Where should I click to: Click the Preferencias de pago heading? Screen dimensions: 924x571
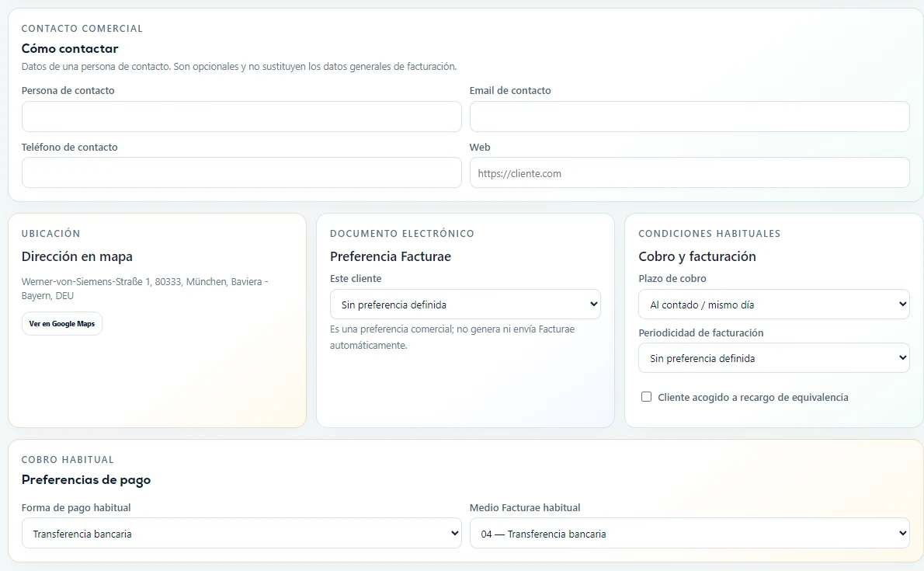(x=86, y=479)
